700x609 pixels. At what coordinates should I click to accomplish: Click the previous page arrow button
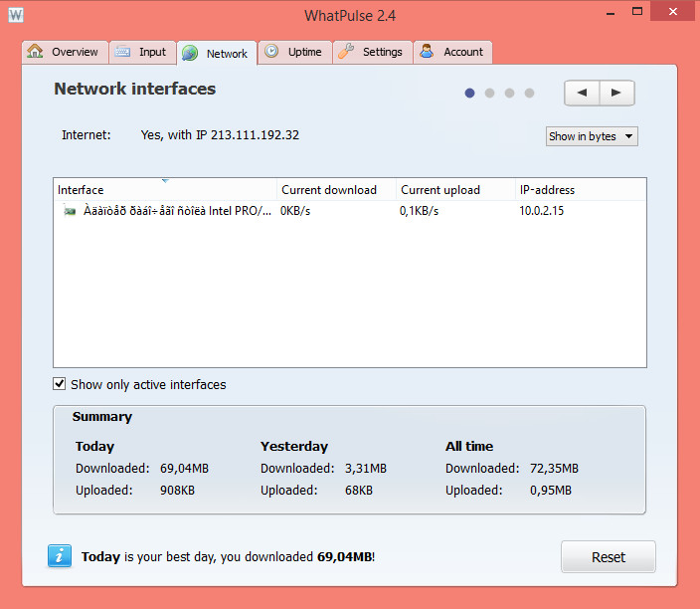click(x=582, y=93)
